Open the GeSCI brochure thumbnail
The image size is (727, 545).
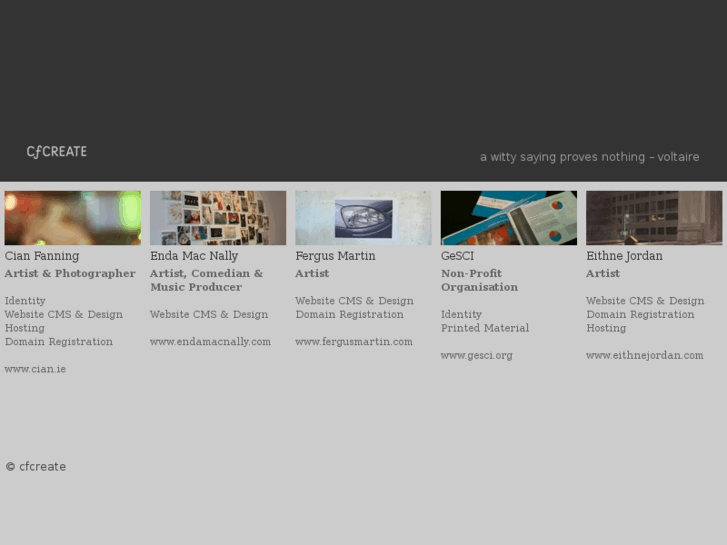(x=508, y=218)
